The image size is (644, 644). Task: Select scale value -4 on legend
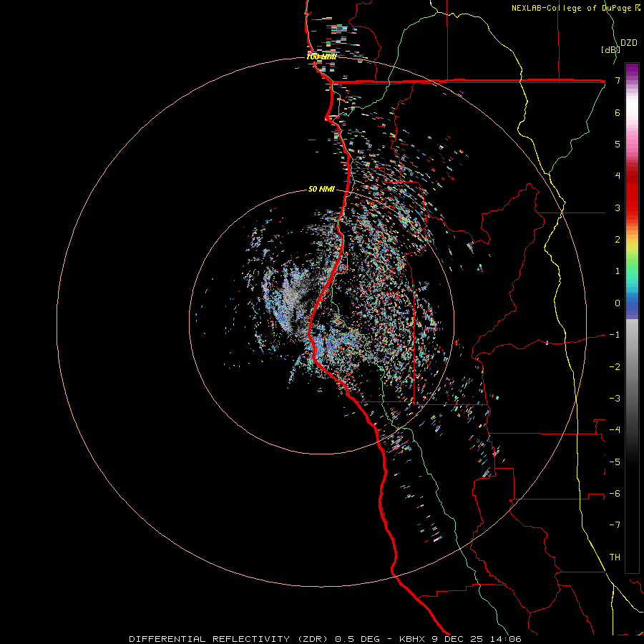(615, 429)
